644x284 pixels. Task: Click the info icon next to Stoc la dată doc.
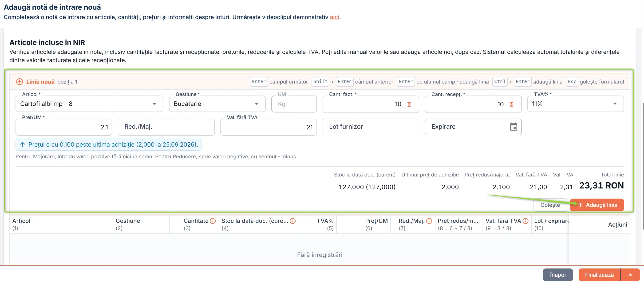tap(292, 221)
